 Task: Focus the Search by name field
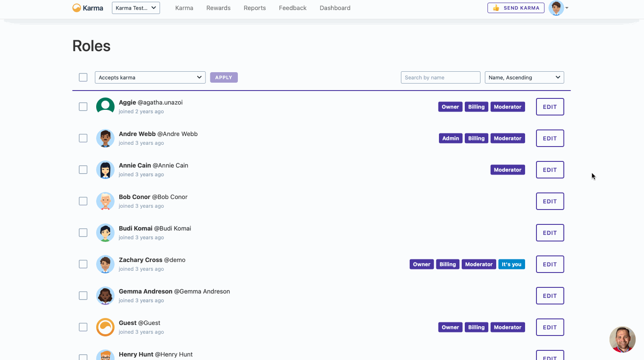[441, 77]
